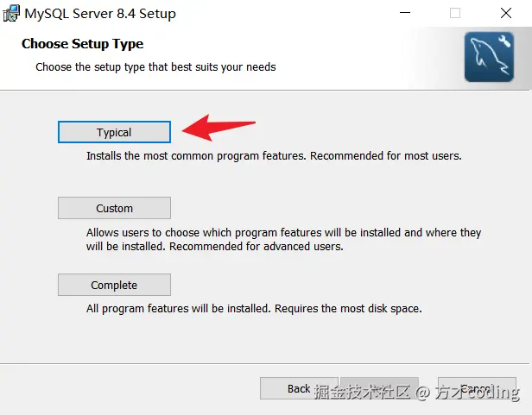Click the red arrow pointing at Typical
This screenshot has width=532, height=415.
coord(220,128)
